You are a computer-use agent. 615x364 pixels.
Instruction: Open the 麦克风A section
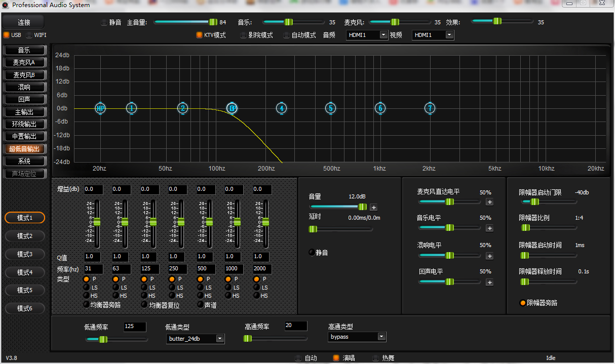(24, 62)
